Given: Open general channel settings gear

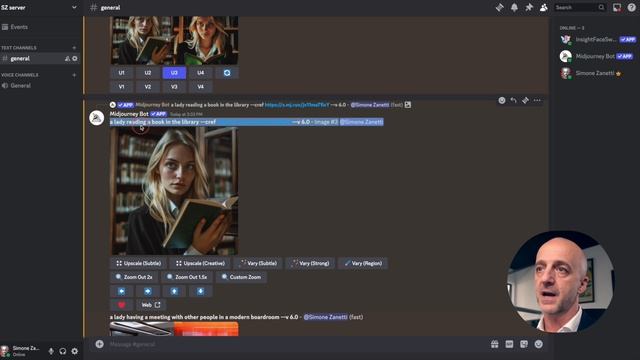Looking at the screenshot, I should pyautogui.click(x=75, y=59).
